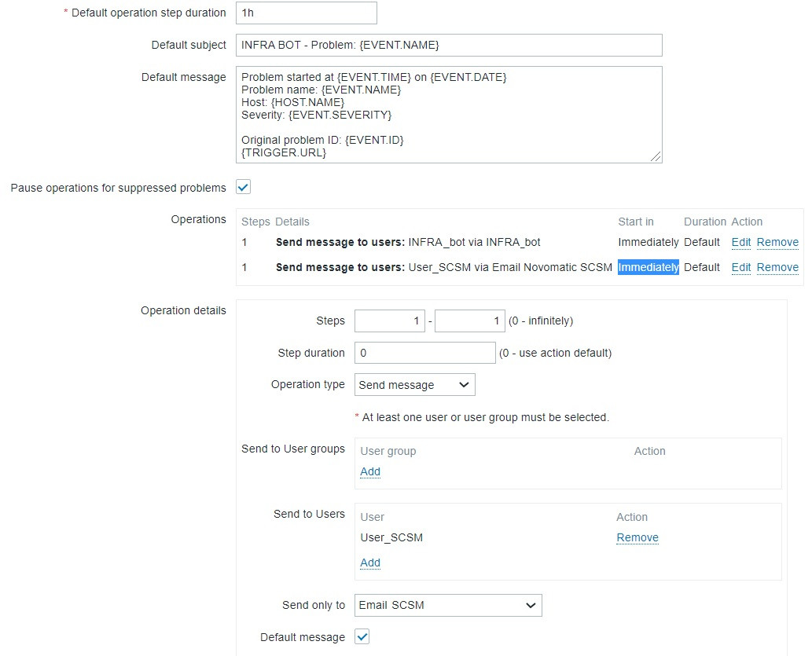Screen dimensions: 812x656
Task: Focus the Default subject text field
Action: pyautogui.click(x=449, y=45)
